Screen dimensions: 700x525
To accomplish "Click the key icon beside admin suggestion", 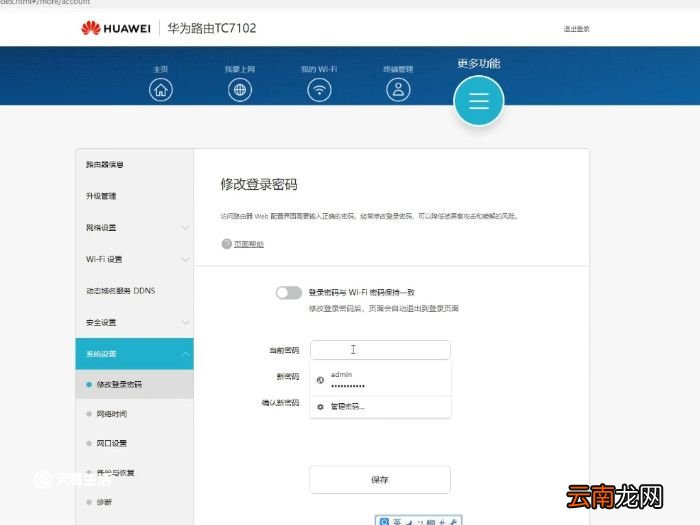I will click(320, 380).
